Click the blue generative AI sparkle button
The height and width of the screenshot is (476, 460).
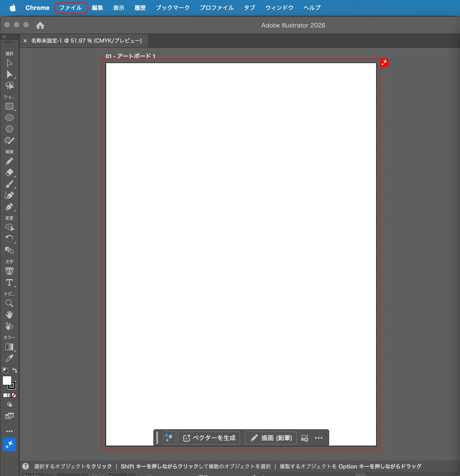(10, 444)
